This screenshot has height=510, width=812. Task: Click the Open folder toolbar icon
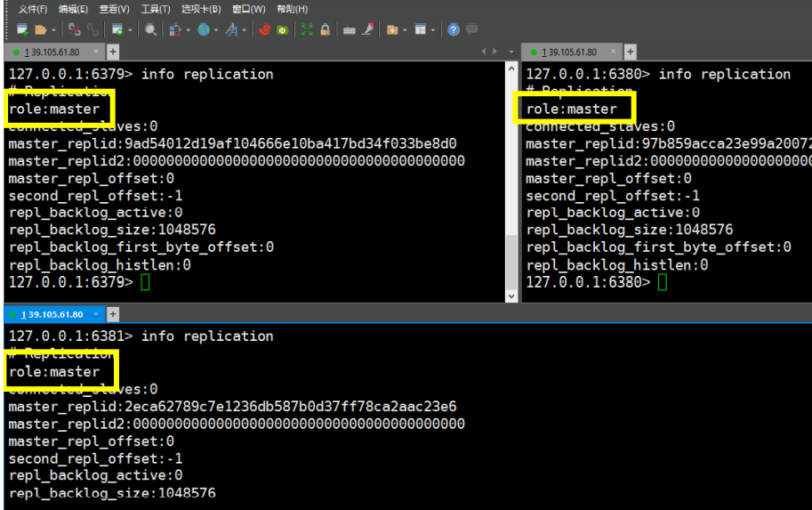tap(40, 30)
